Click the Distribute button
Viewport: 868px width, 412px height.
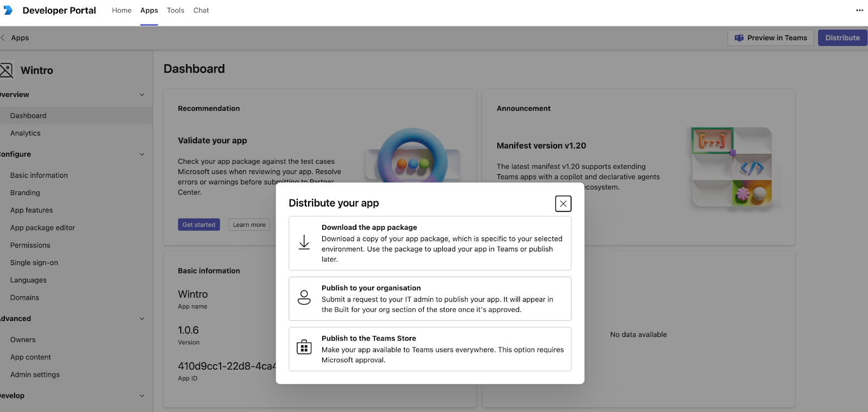pos(843,38)
